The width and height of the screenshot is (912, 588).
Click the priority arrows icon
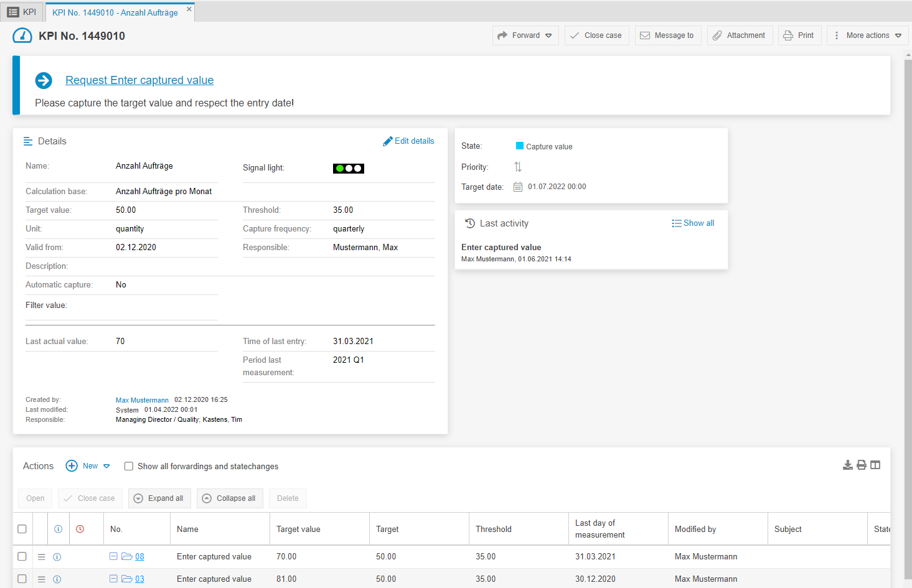(518, 167)
